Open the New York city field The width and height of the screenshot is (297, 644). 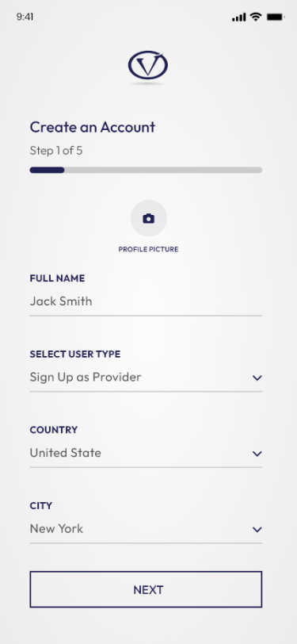click(x=146, y=529)
